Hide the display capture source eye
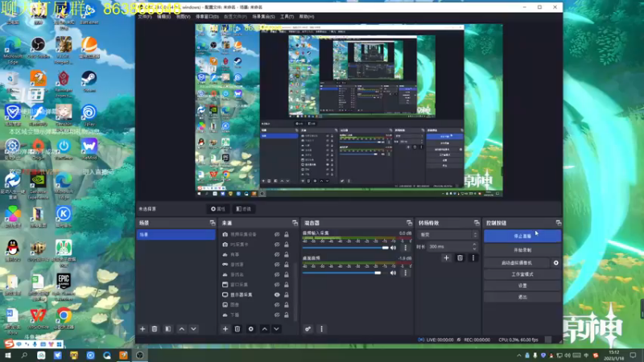The height and width of the screenshot is (362, 644). 277,294
